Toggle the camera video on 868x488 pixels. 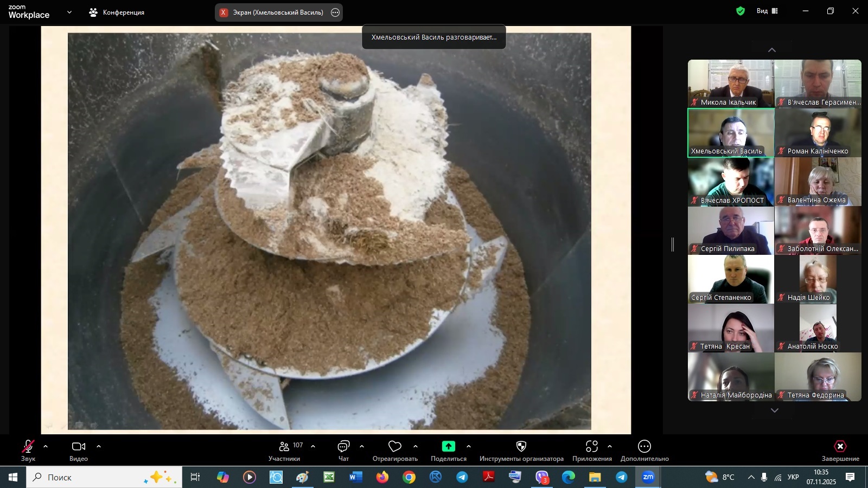click(79, 446)
